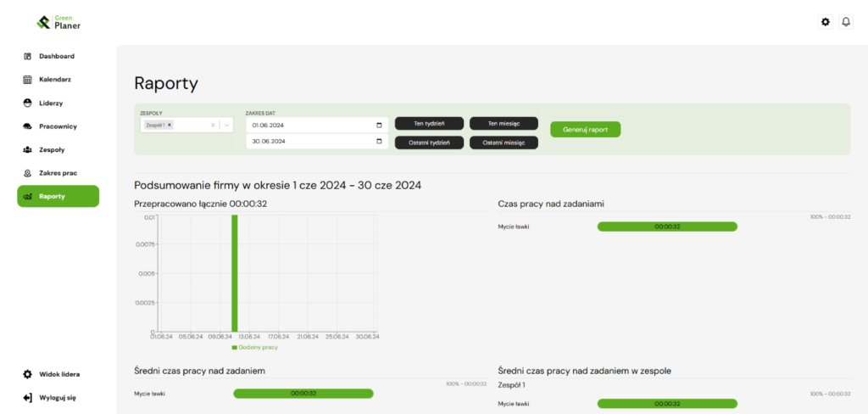Click the Zespół 1 label in team section
The width and height of the screenshot is (868, 414).
click(512, 384)
